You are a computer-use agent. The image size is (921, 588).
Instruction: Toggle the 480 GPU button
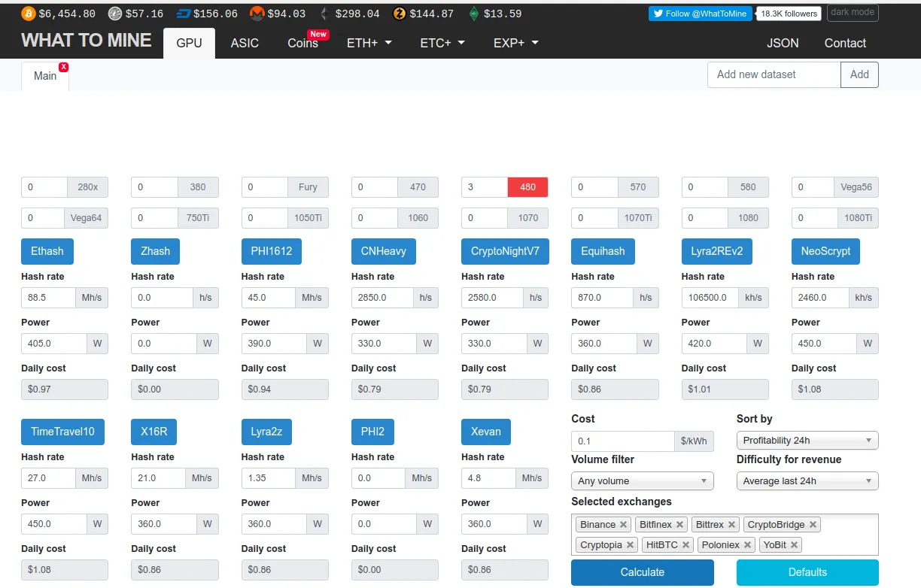tap(527, 187)
